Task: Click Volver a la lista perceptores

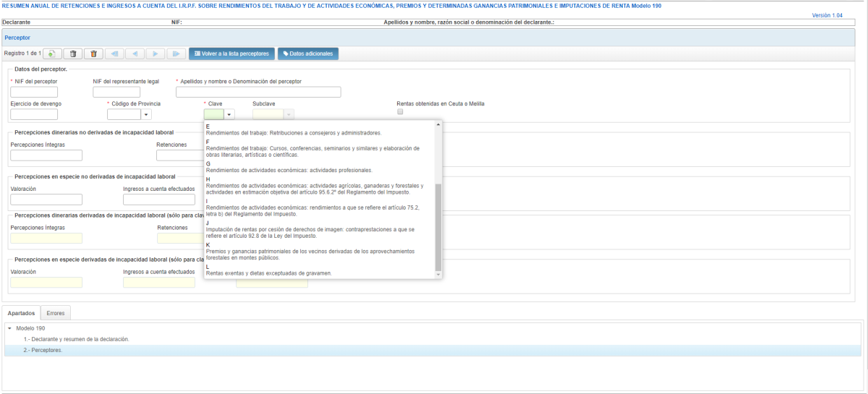Action: 231,53
